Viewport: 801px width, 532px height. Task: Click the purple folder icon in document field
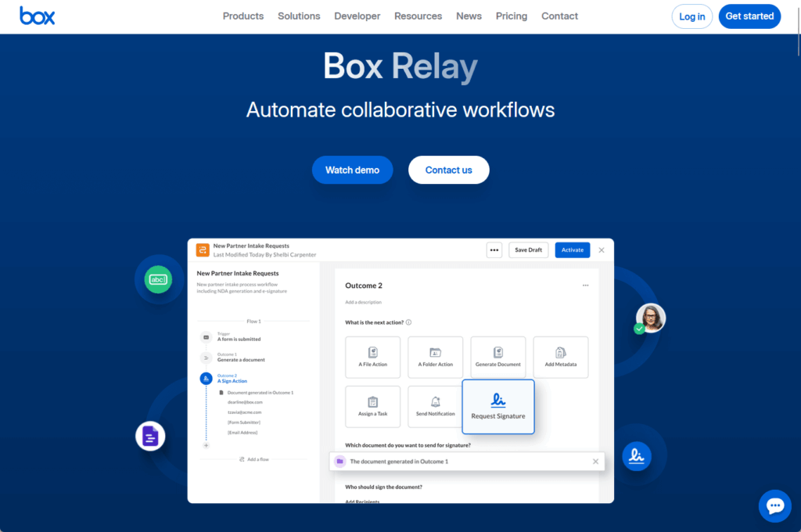[339, 462]
